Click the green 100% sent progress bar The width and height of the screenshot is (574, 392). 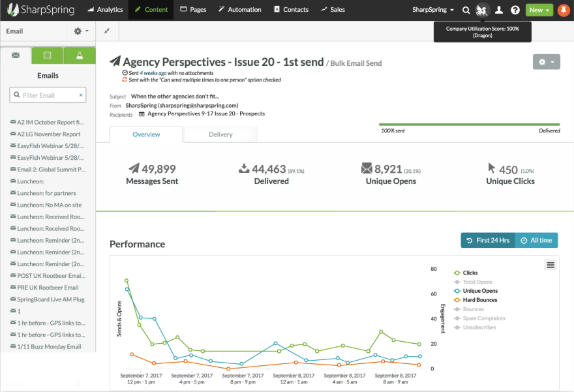click(468, 123)
